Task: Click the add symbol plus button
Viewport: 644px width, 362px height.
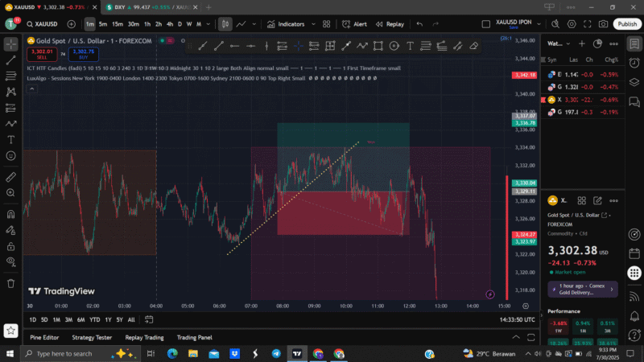Action: pyautogui.click(x=70, y=24)
